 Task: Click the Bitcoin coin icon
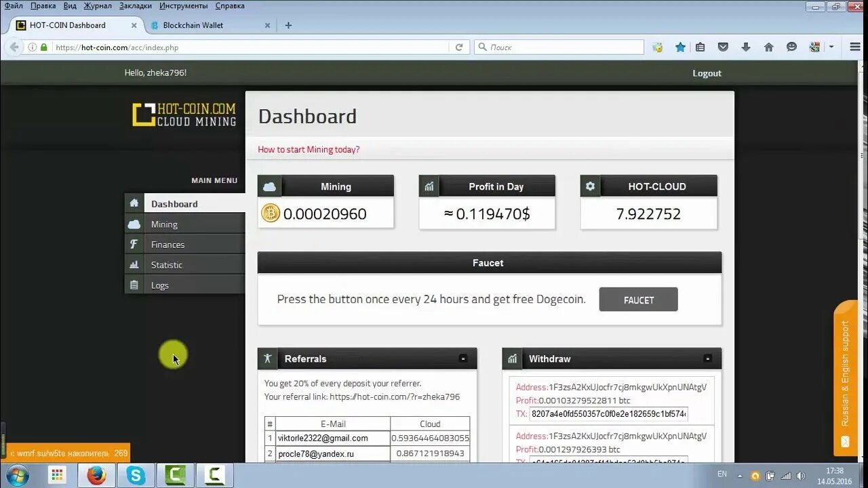(271, 213)
